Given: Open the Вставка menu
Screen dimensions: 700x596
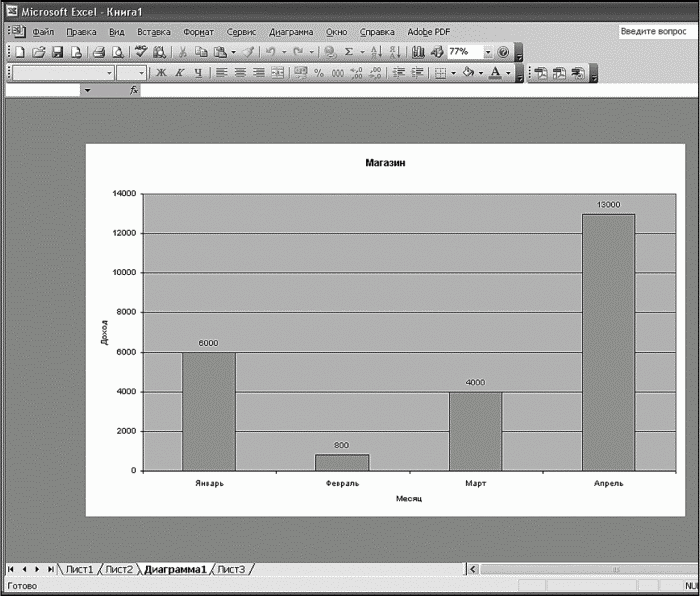Looking at the screenshot, I should coord(154,32).
